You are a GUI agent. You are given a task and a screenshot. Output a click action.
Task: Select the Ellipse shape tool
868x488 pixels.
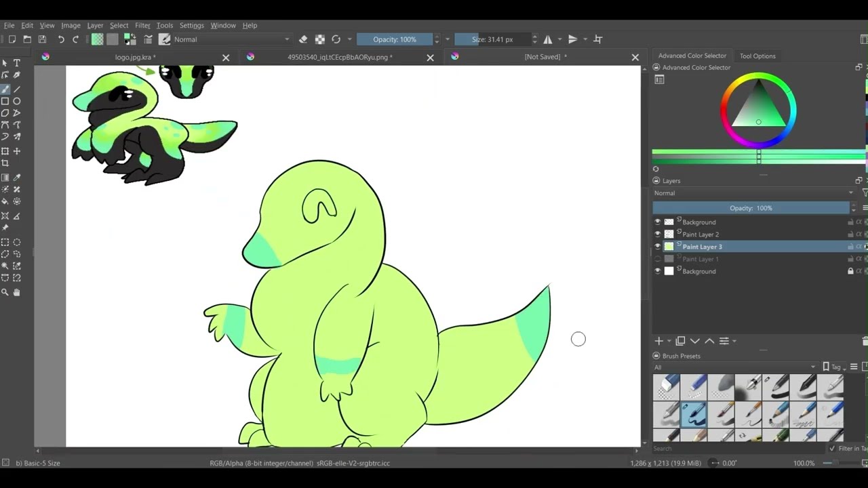[17, 101]
